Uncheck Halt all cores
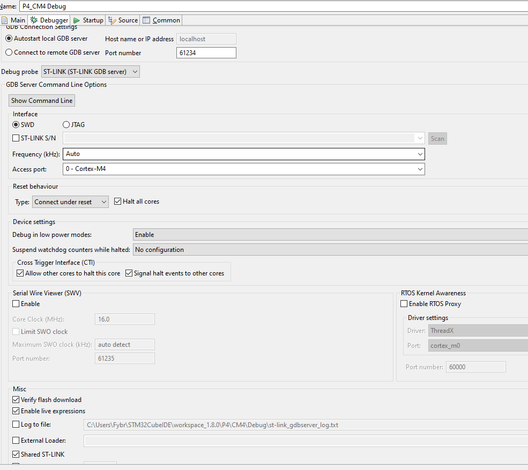 [x=118, y=201]
